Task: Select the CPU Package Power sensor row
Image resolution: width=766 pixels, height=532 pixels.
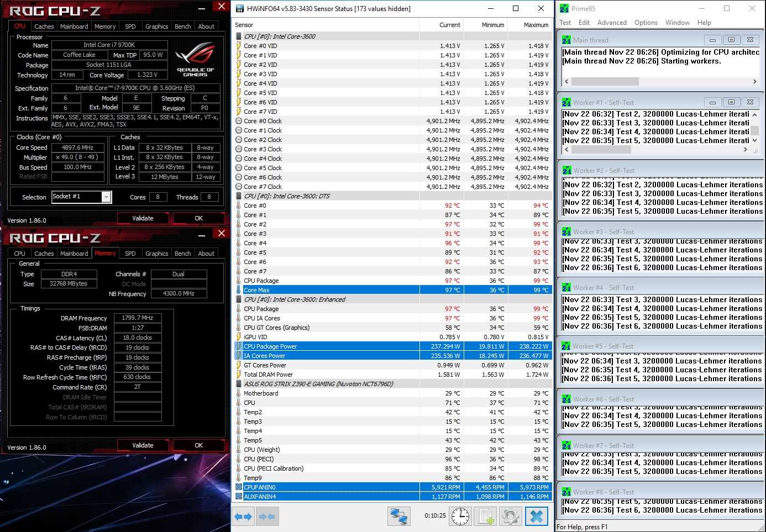Action: pyautogui.click(x=326, y=346)
